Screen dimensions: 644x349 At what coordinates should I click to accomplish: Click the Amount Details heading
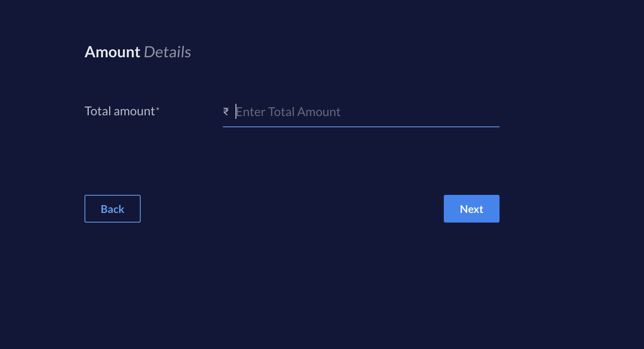(x=138, y=52)
